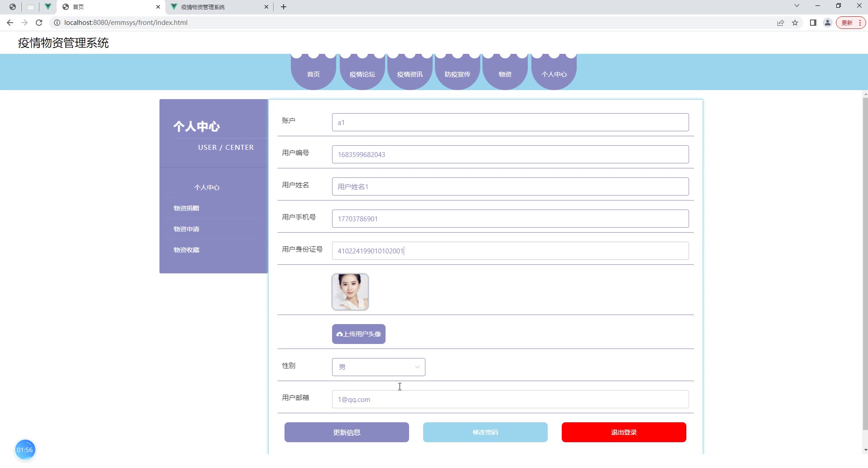Screen dimensions: 868x468
Task: Expand the 性别 dropdown
Action: click(379, 367)
